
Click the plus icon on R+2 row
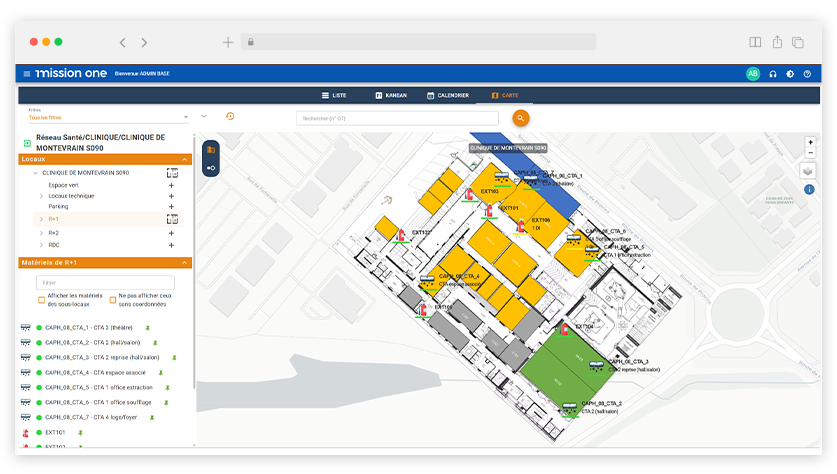pos(171,233)
